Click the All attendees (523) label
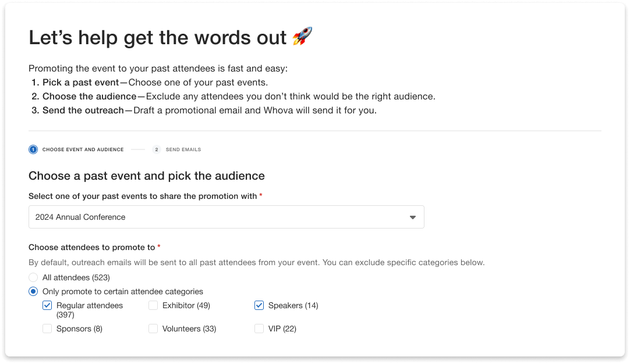The height and width of the screenshot is (364, 630). (76, 277)
